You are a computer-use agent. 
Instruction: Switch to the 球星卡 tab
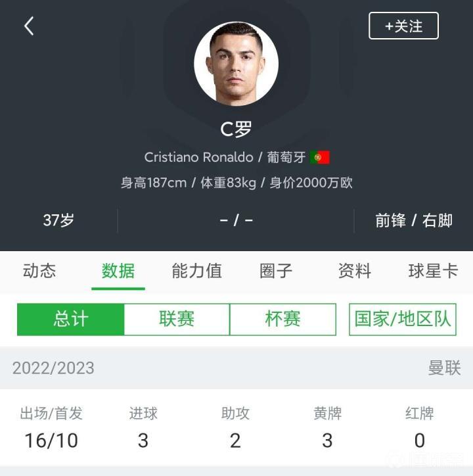433,271
